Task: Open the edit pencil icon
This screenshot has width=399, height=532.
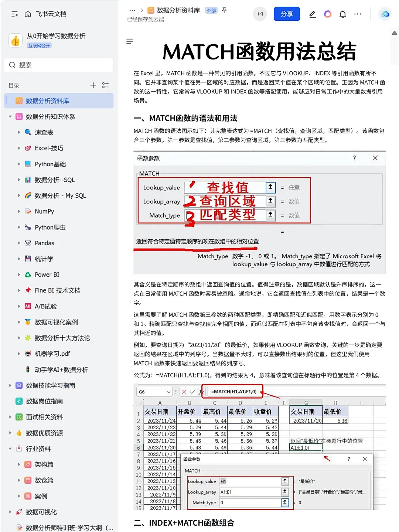Action: pyautogui.click(x=313, y=14)
